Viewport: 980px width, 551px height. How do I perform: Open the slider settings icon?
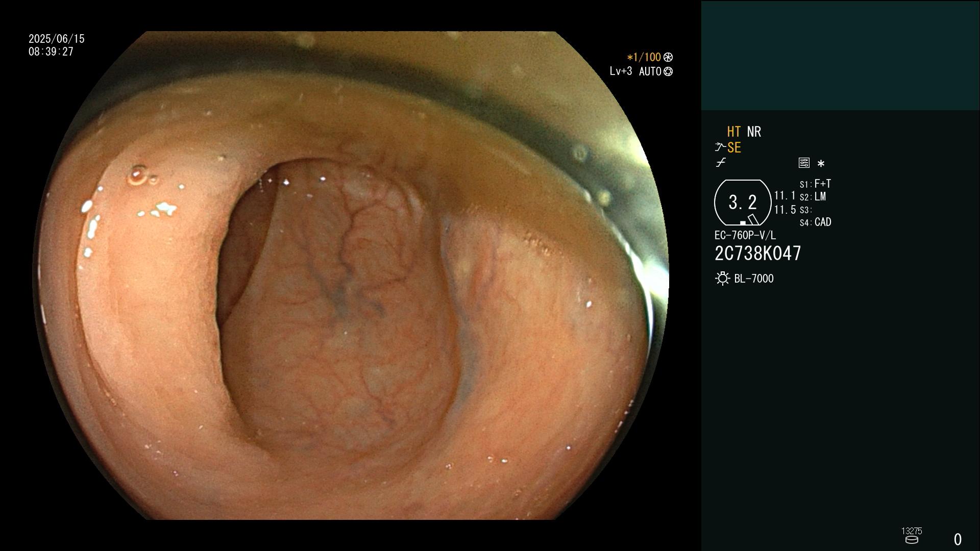click(x=804, y=163)
